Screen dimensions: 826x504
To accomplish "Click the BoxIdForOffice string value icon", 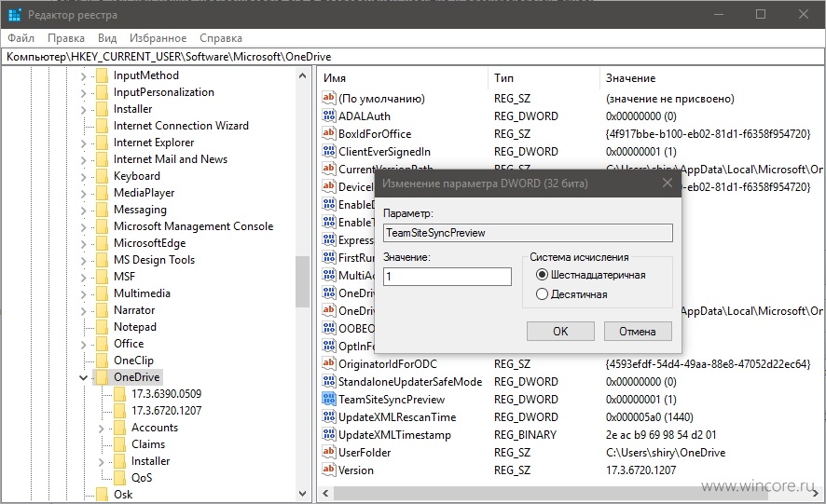I will tap(329, 133).
